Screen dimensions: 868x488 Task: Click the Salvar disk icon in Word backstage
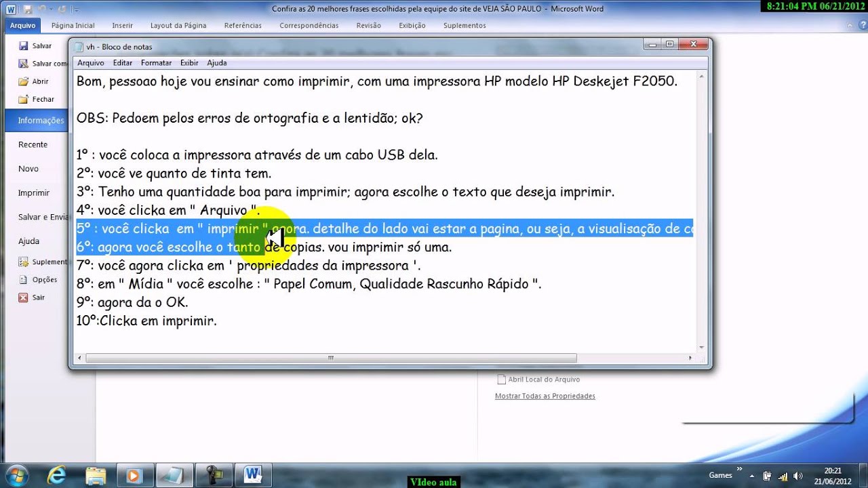(23, 46)
